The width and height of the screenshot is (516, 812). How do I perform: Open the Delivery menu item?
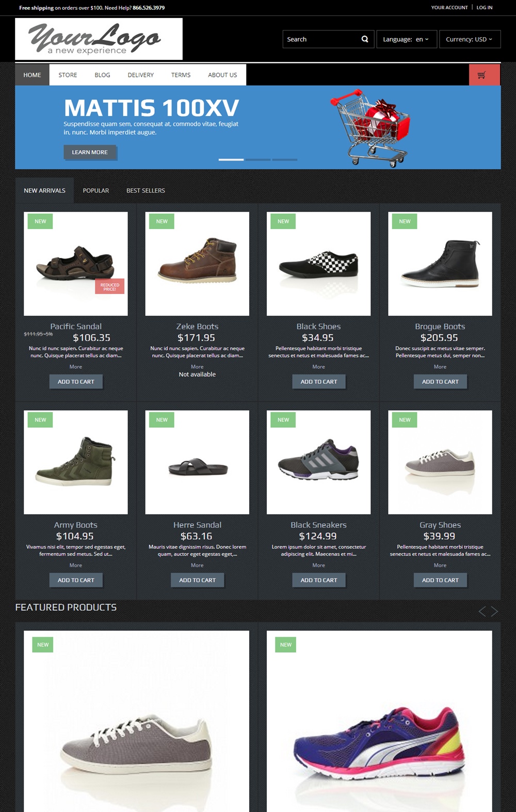[x=141, y=75]
